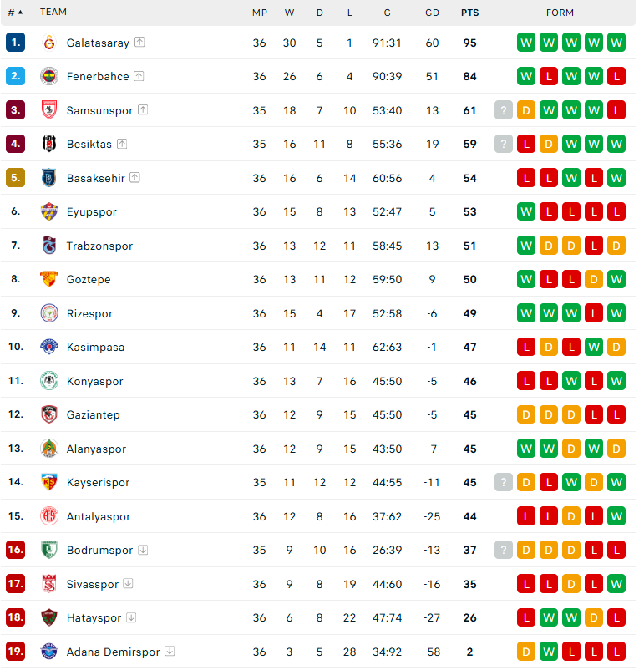The image size is (644, 670).
Task: Click the relegation arrow icon beside Bodrumspor
Action: [x=143, y=550]
